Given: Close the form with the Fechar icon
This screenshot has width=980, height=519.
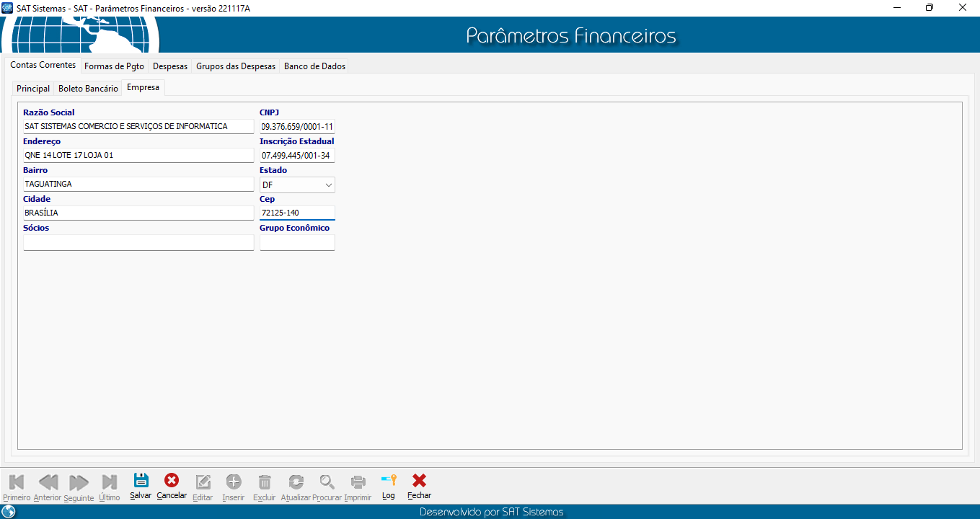Looking at the screenshot, I should pos(419,482).
